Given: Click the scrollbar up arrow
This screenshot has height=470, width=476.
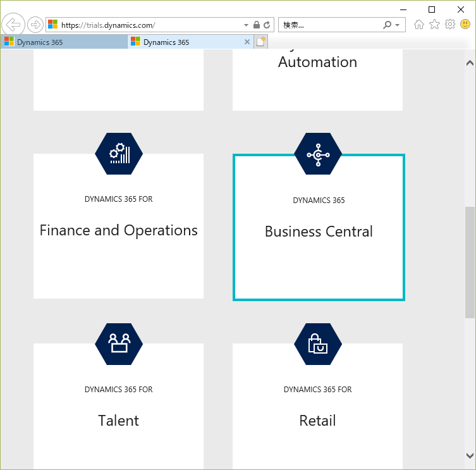Looking at the screenshot, I should (470, 63).
